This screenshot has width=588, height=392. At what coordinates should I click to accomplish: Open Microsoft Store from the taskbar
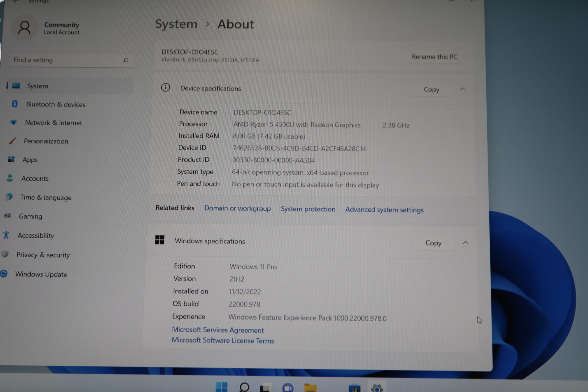pos(354,388)
